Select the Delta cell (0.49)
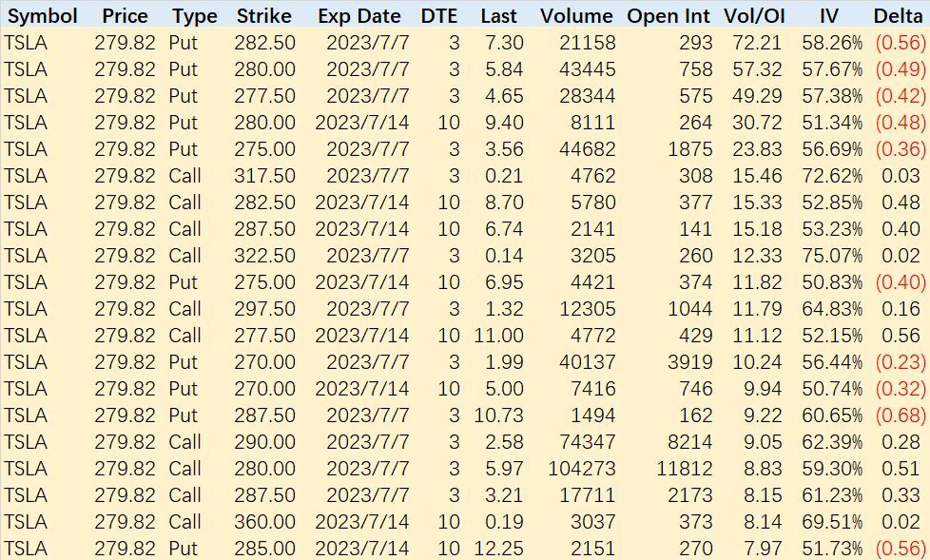This screenshot has width=930, height=560. click(x=901, y=69)
